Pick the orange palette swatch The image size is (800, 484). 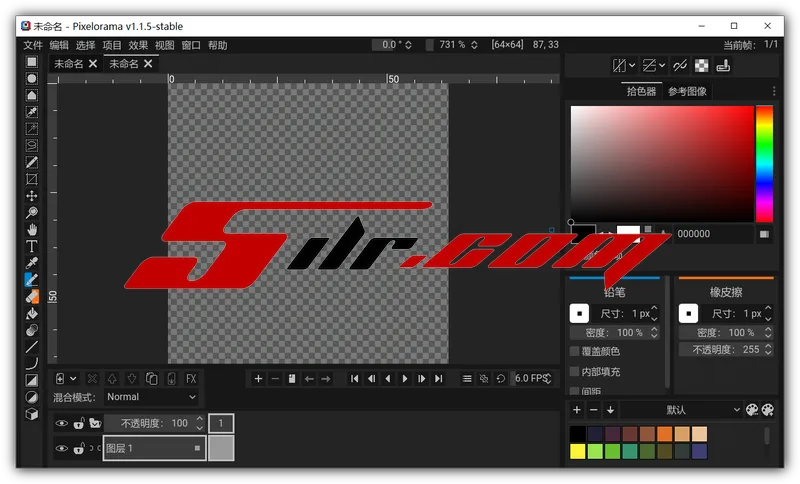pyautogui.click(x=664, y=434)
